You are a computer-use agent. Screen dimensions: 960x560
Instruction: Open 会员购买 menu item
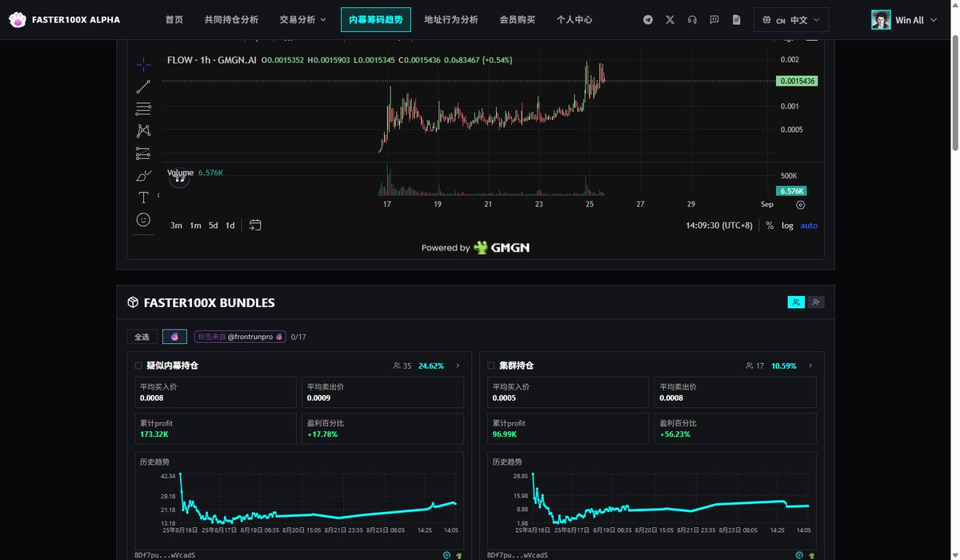518,19
